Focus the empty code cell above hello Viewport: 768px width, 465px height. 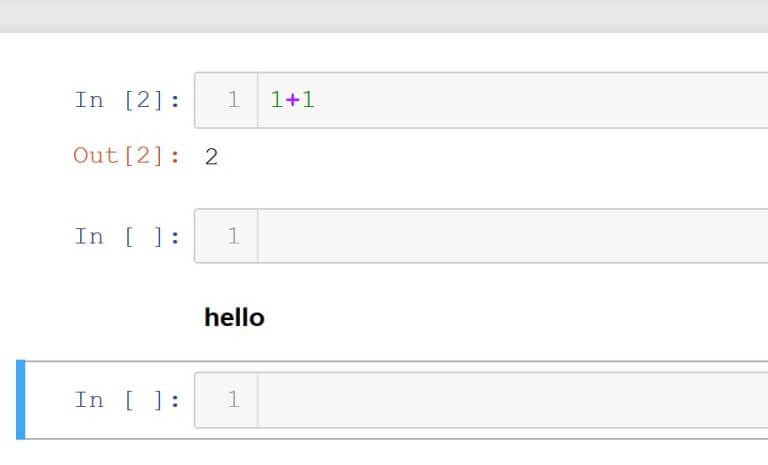(x=510, y=237)
